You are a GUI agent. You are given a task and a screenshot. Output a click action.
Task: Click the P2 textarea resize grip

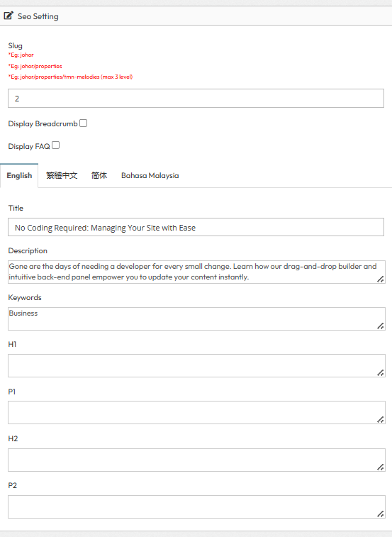[381, 514]
